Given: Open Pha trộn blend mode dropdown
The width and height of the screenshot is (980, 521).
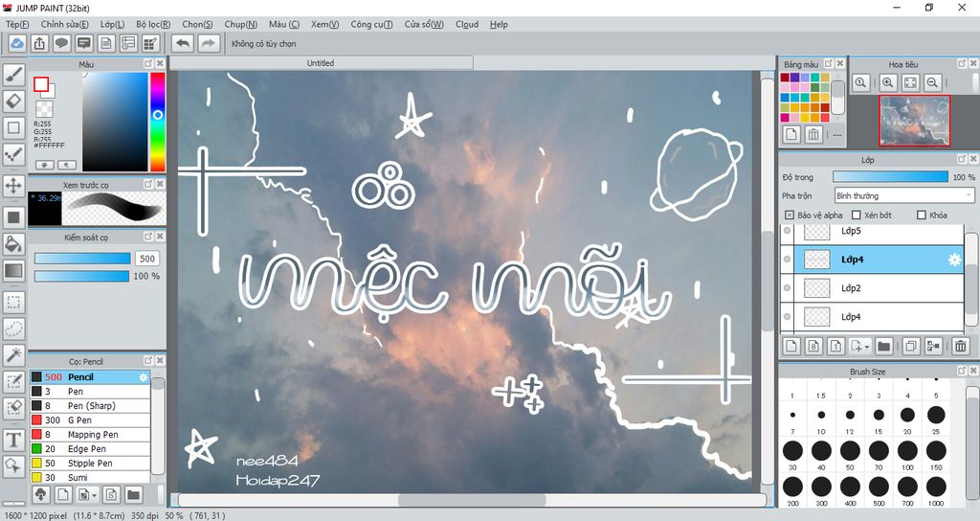Looking at the screenshot, I should [904, 195].
